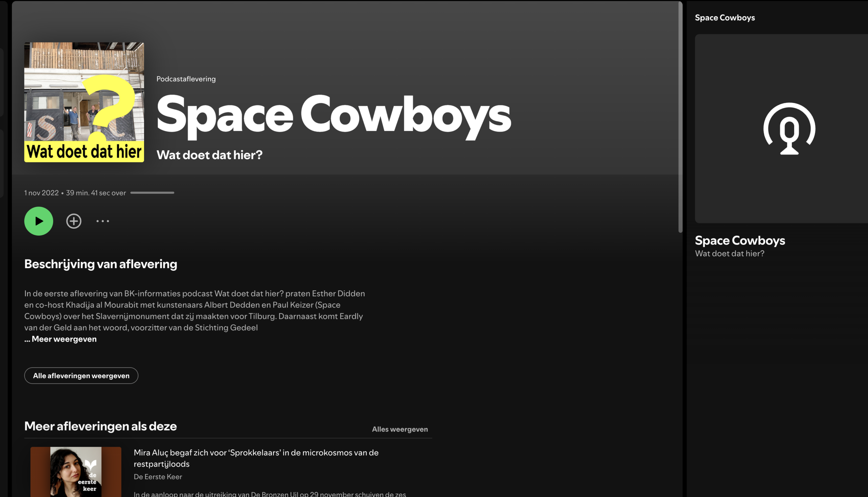Open the three-dot more options menu
This screenshot has width=868, height=497.
pyautogui.click(x=103, y=221)
